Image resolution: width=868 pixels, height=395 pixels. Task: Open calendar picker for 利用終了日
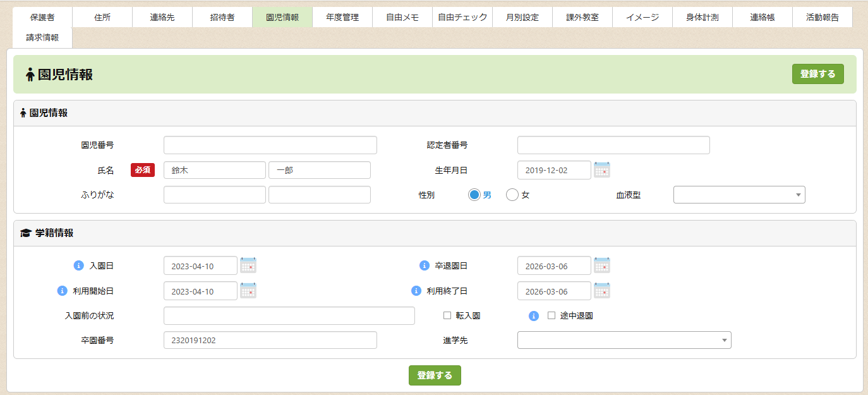point(601,291)
